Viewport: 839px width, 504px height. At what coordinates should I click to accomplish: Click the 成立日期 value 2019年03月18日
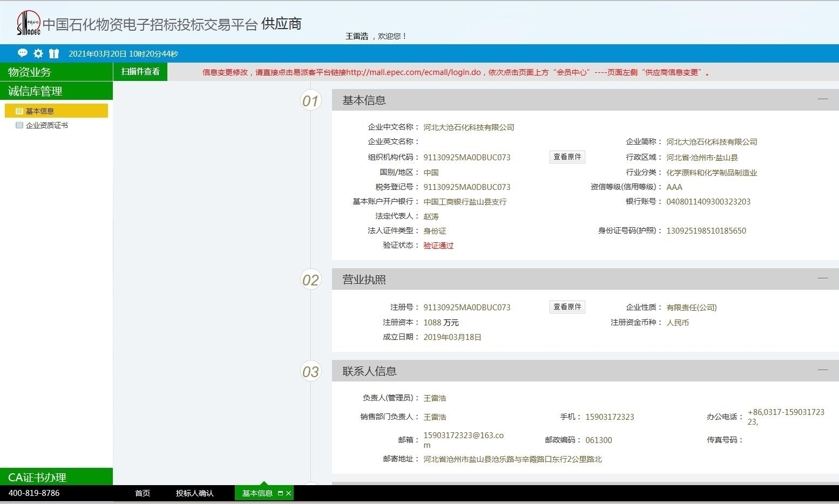[x=452, y=337]
